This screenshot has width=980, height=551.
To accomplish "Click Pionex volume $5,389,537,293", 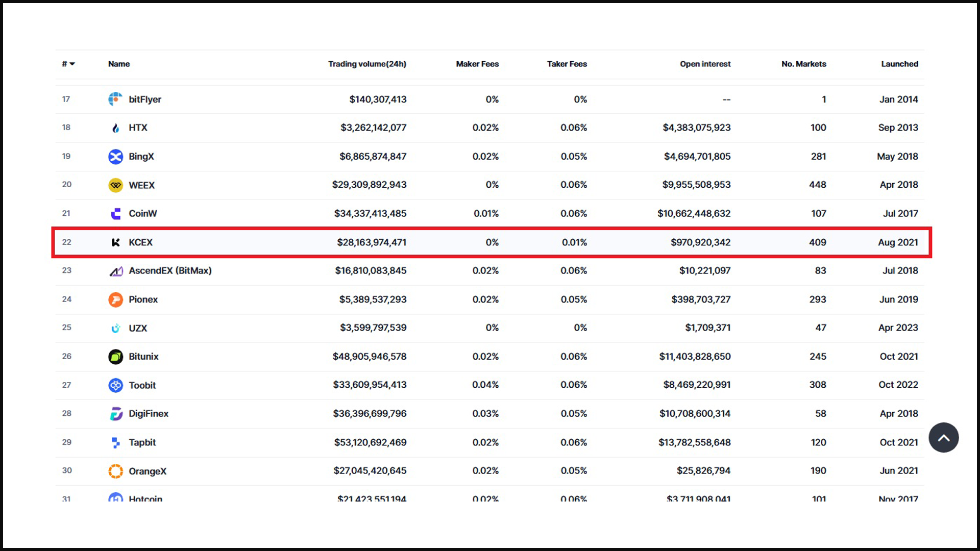I will (373, 299).
